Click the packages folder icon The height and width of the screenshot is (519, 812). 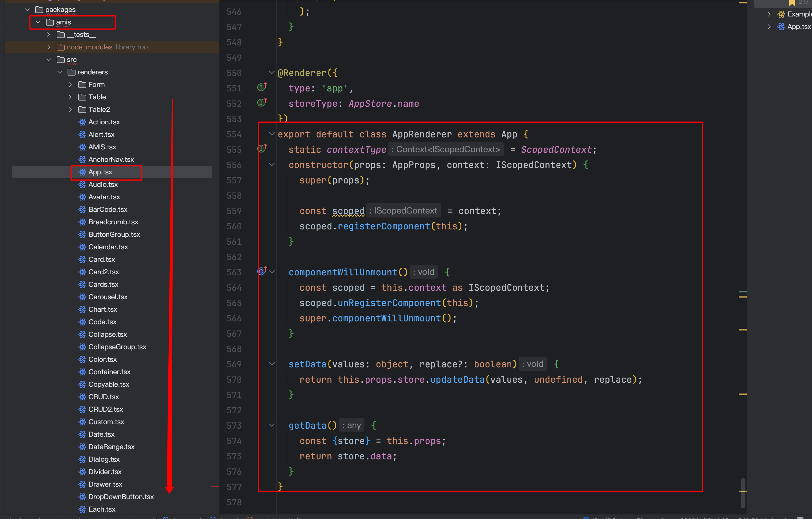point(39,10)
